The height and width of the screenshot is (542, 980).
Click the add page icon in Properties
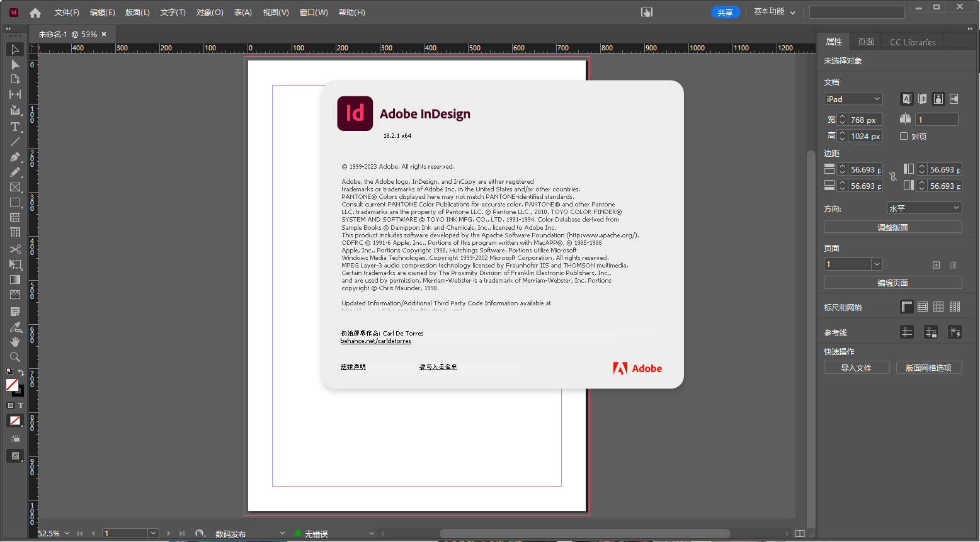(x=936, y=265)
